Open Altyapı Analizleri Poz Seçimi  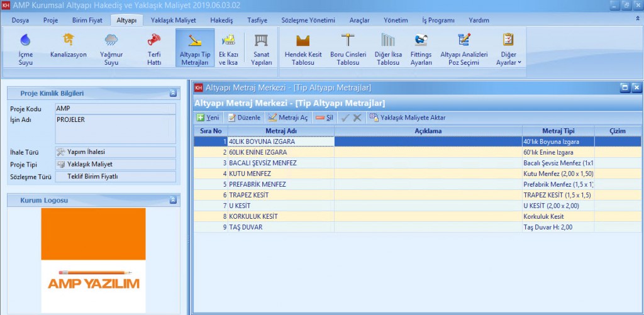click(x=464, y=49)
